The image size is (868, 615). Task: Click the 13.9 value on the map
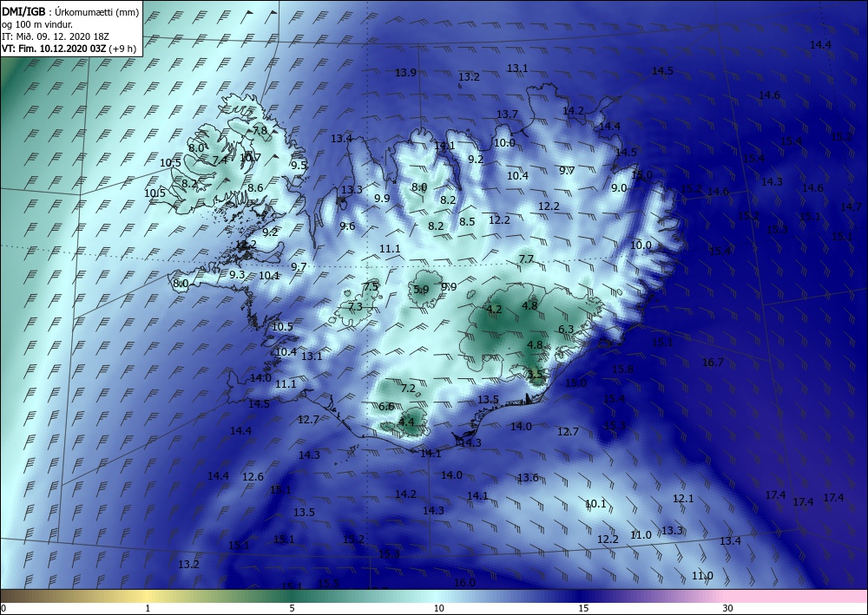click(405, 73)
